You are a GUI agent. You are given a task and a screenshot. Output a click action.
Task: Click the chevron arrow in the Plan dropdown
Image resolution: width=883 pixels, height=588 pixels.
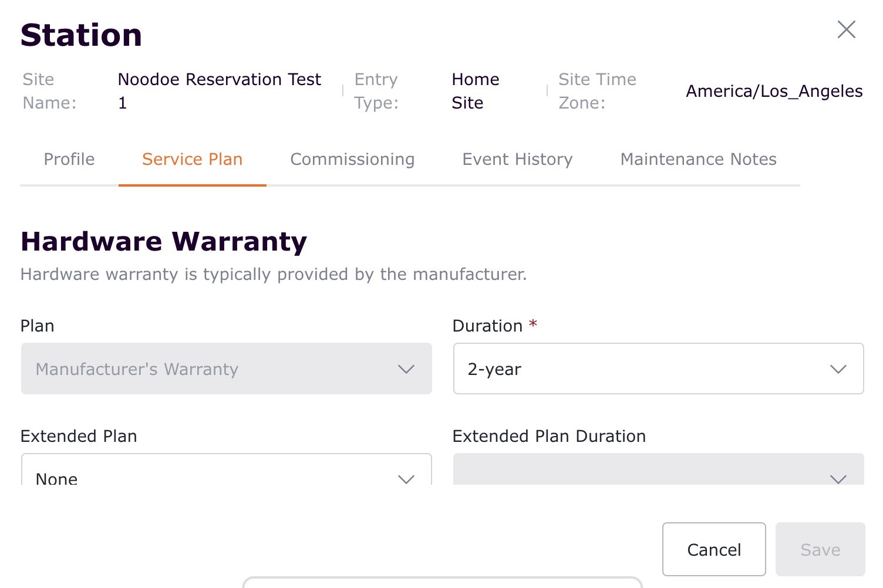(406, 369)
